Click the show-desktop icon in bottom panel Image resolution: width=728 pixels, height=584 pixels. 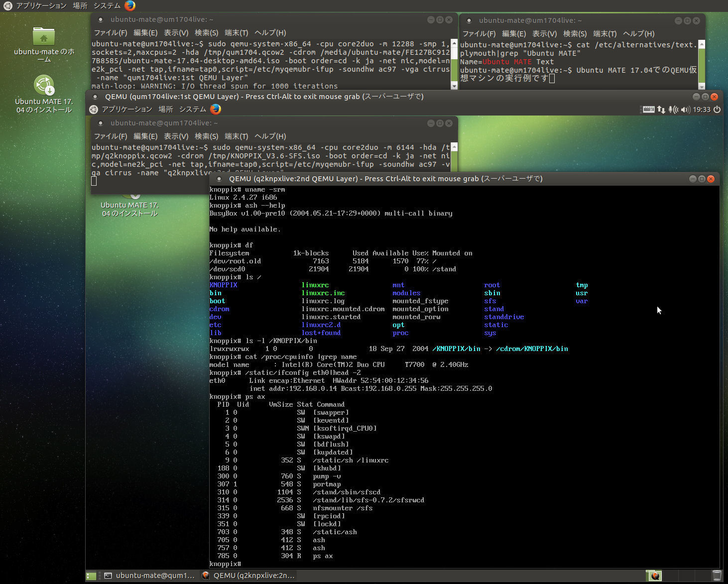(91, 576)
